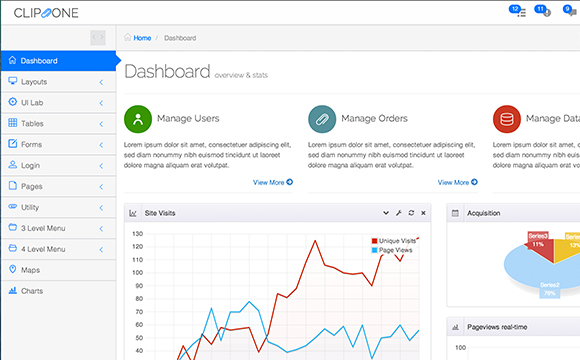Open the Layouts menu label

tap(34, 82)
